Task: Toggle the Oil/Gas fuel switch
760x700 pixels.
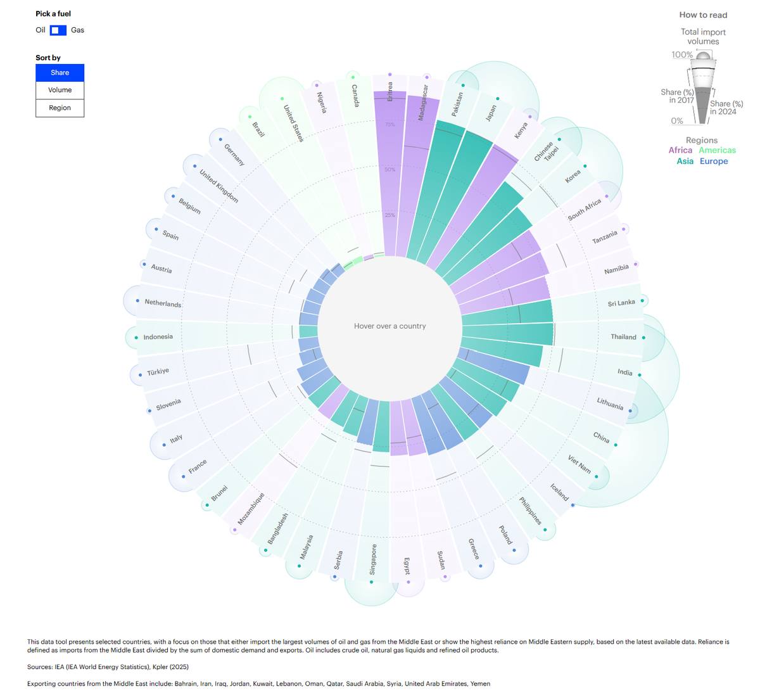Action: [x=58, y=30]
